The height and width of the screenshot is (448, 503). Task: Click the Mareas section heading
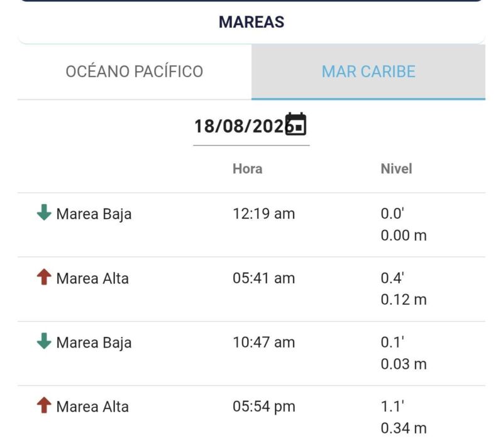point(251,22)
